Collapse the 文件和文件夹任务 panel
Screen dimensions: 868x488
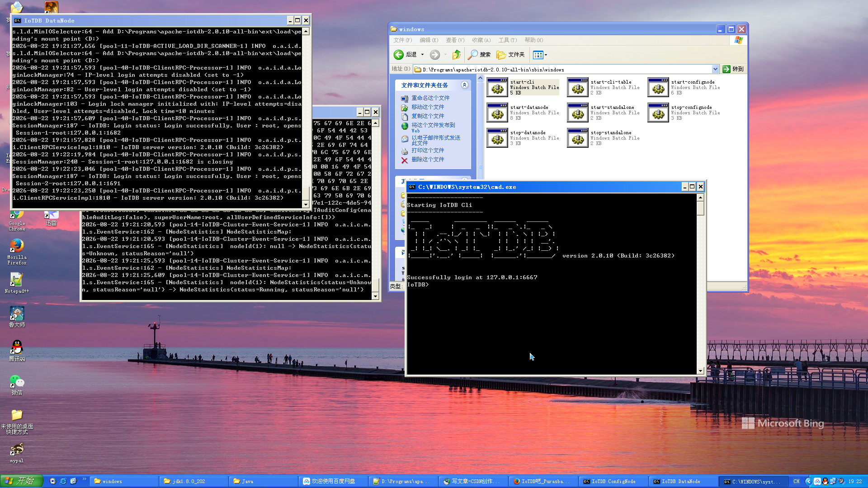pos(464,85)
